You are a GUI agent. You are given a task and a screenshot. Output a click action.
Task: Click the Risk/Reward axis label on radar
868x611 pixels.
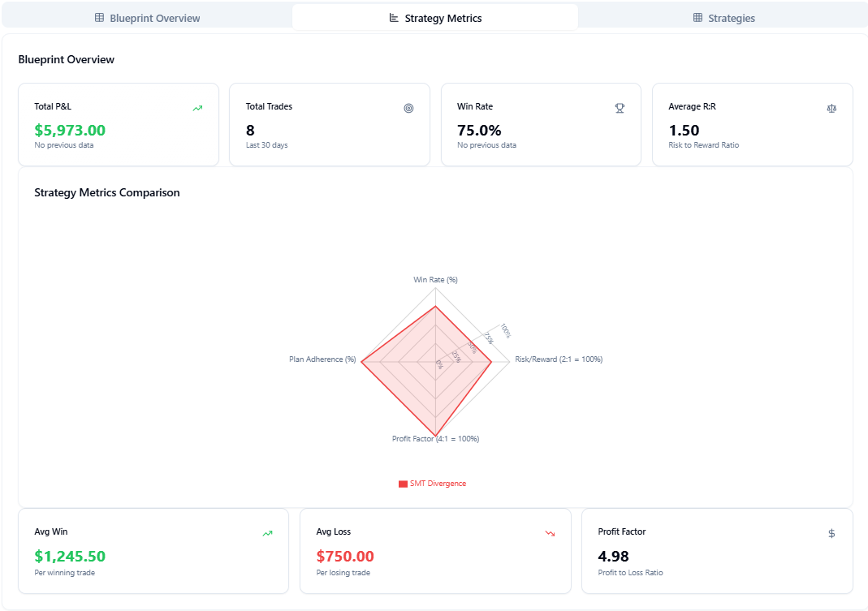(x=559, y=359)
